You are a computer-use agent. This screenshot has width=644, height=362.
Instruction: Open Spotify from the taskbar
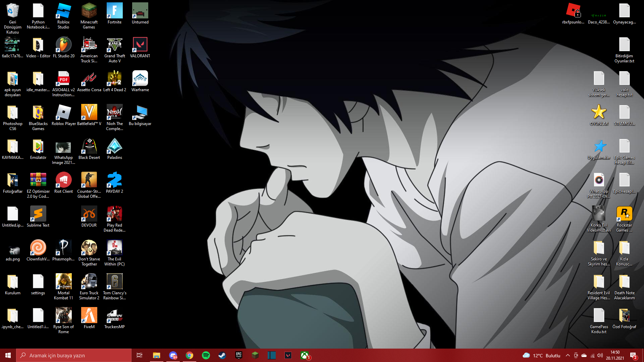206,355
